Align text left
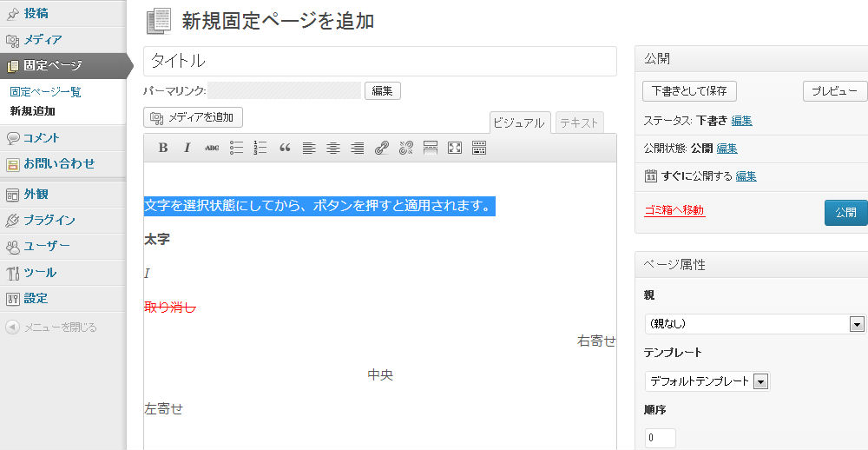This screenshot has width=868, height=450. (309, 148)
